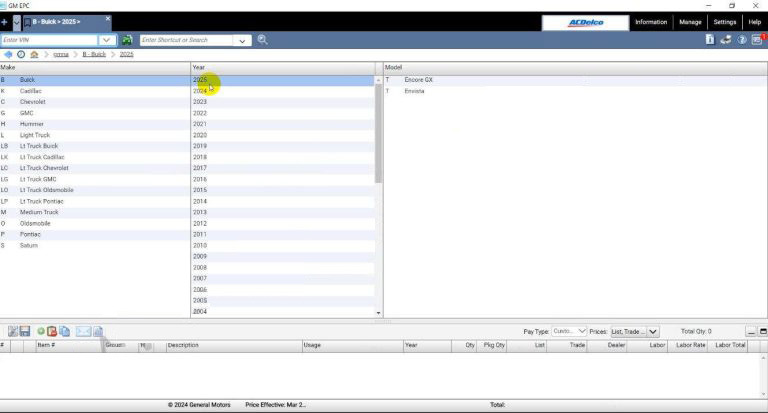The image size is (768, 413).
Task: Select Medium Truck in the Make list
Action: 95,212
